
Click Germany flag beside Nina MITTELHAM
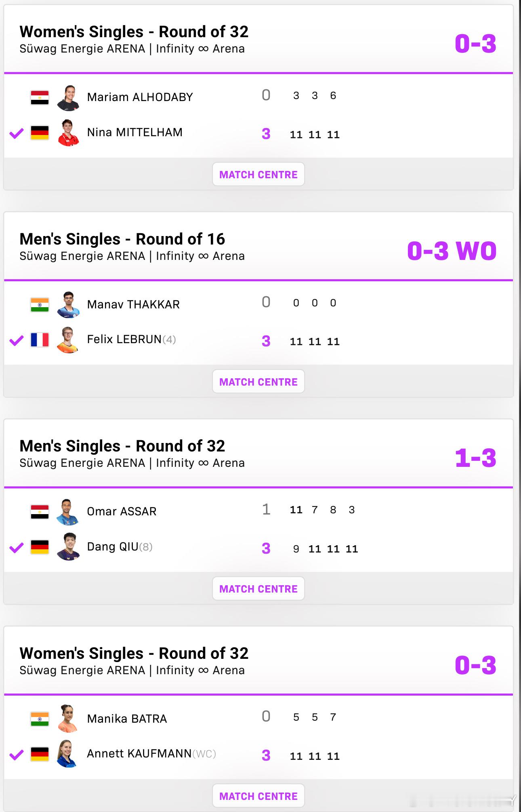point(40,133)
